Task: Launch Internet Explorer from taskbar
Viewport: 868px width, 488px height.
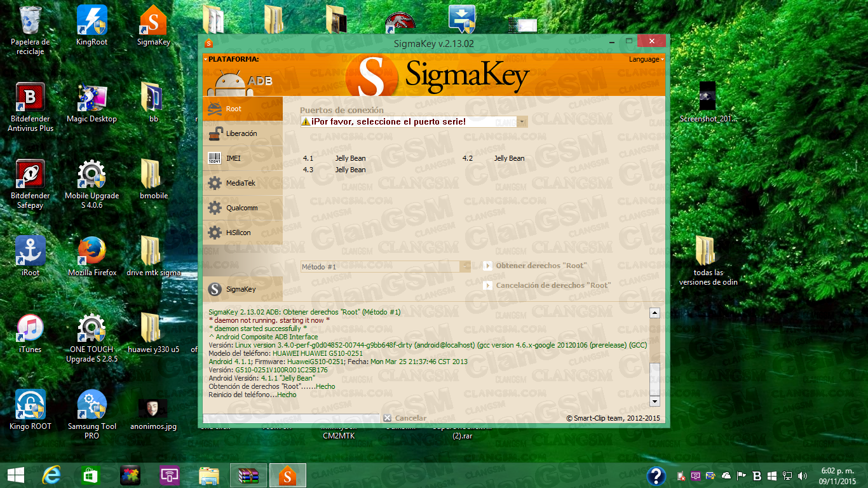Action: [51, 475]
